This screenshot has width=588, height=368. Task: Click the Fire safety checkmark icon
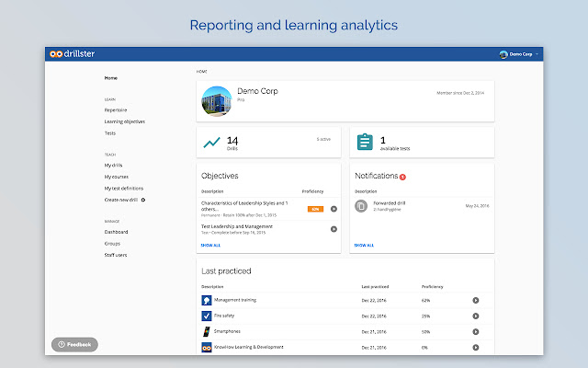(206, 316)
